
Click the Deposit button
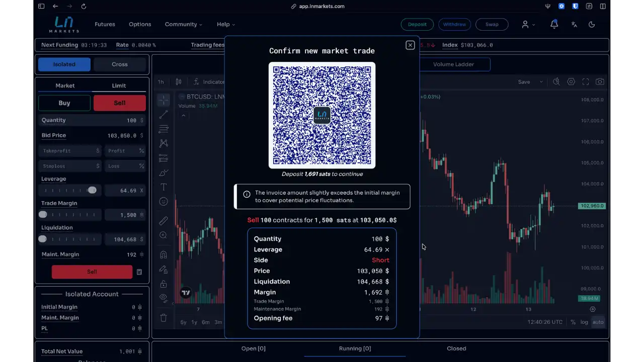[x=417, y=24]
